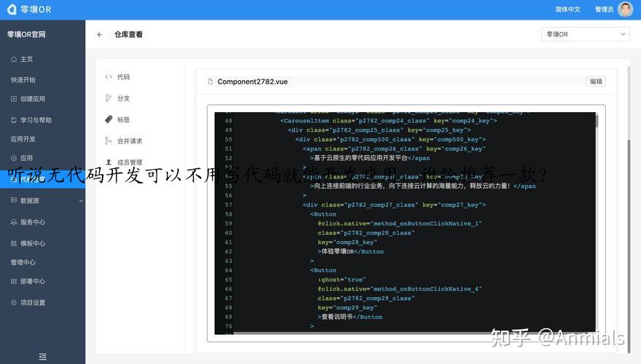
Task: Click the tag icon beside 标签
Action: click(x=109, y=119)
